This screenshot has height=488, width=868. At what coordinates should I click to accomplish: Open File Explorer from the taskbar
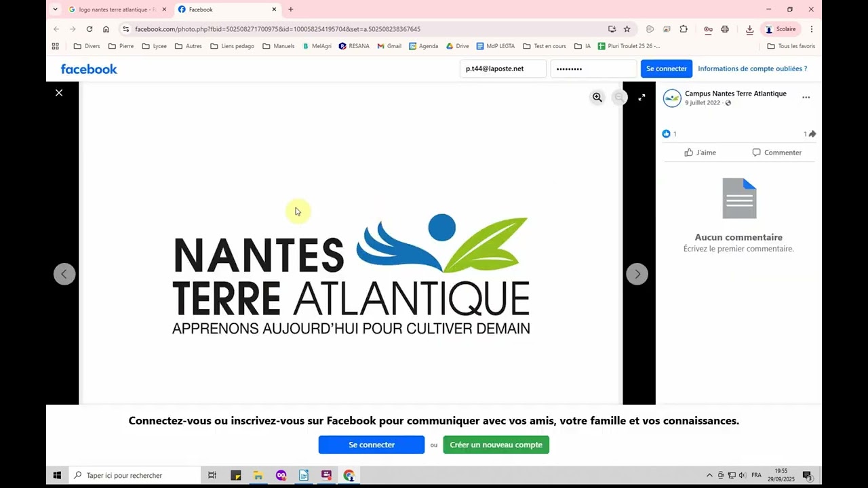tap(258, 475)
